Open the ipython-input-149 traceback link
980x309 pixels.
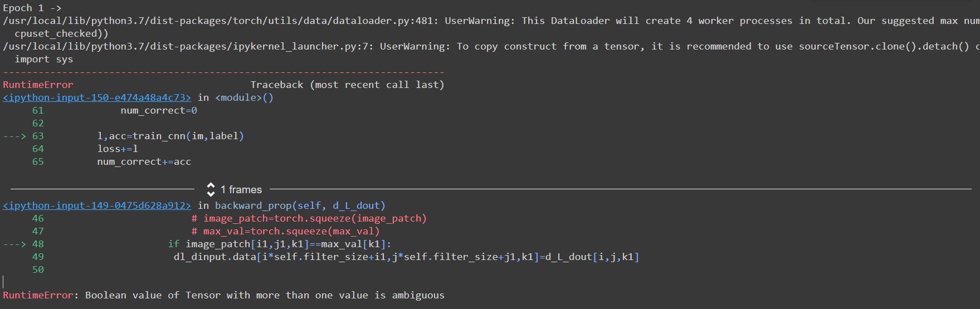pyautogui.click(x=96, y=205)
